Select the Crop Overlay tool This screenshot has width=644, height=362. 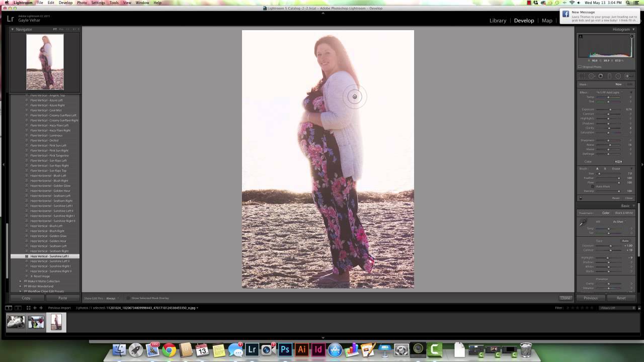tap(583, 76)
